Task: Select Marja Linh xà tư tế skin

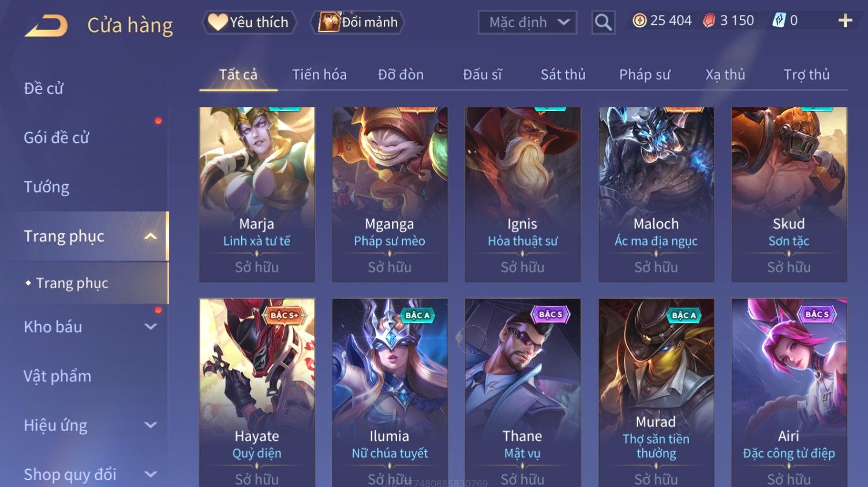Action: pos(257,194)
